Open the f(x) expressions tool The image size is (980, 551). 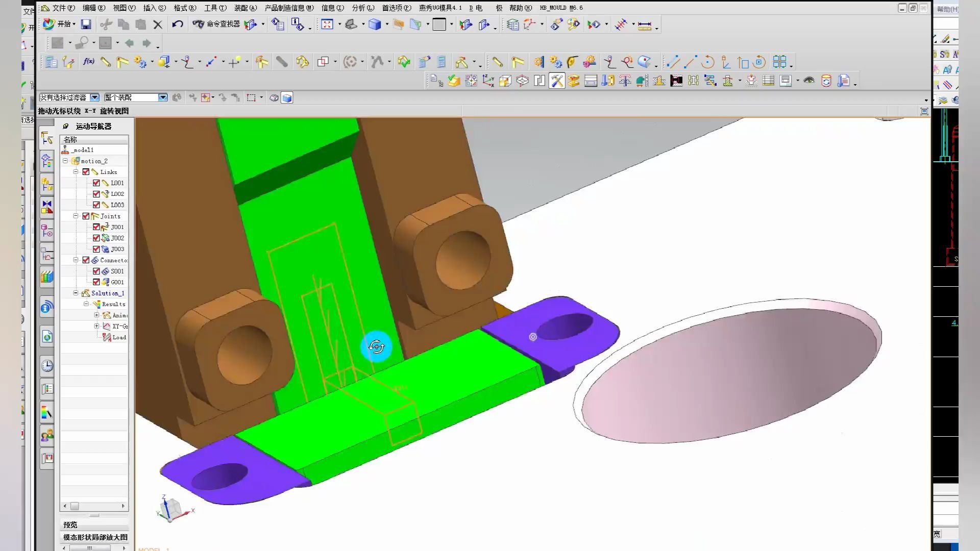[89, 62]
